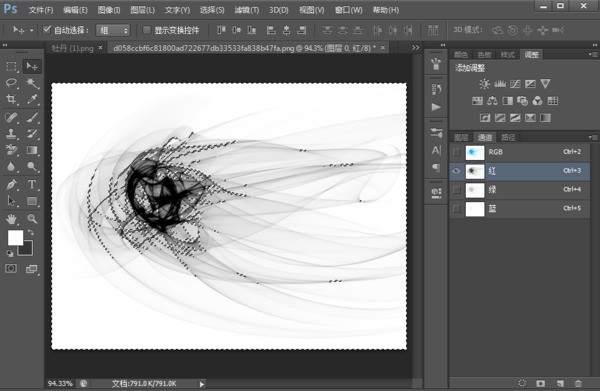600x391 pixels.
Task: Select the Lasso tool
Action: click(11, 83)
